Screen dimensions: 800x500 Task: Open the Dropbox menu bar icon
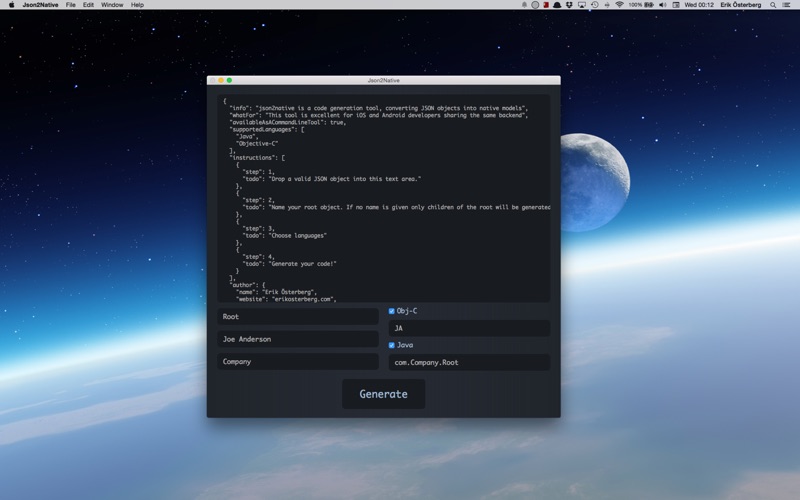pyautogui.click(x=569, y=5)
